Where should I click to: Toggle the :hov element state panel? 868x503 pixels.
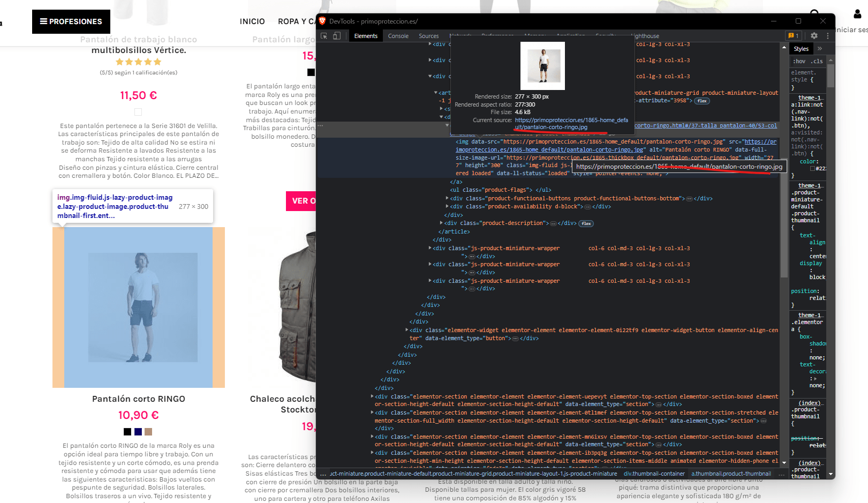tap(799, 61)
